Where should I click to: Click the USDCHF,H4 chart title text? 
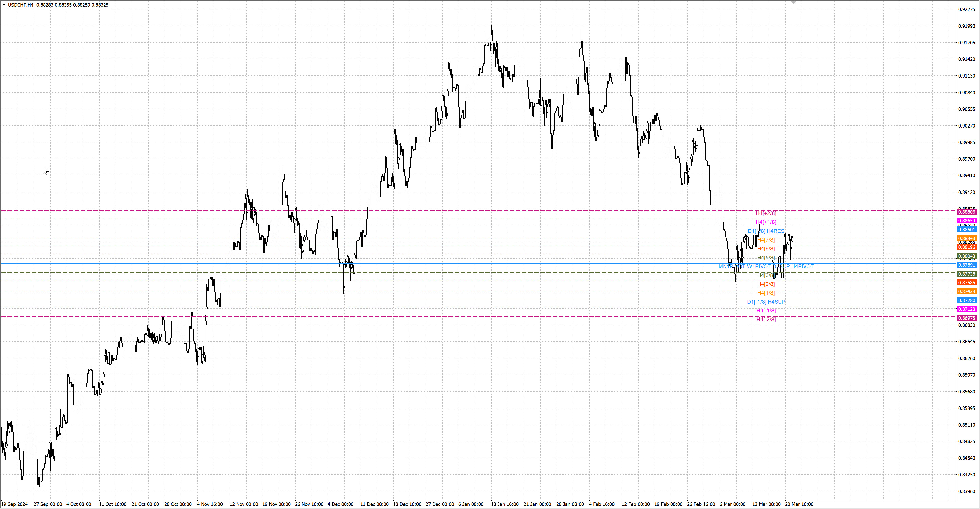point(20,5)
